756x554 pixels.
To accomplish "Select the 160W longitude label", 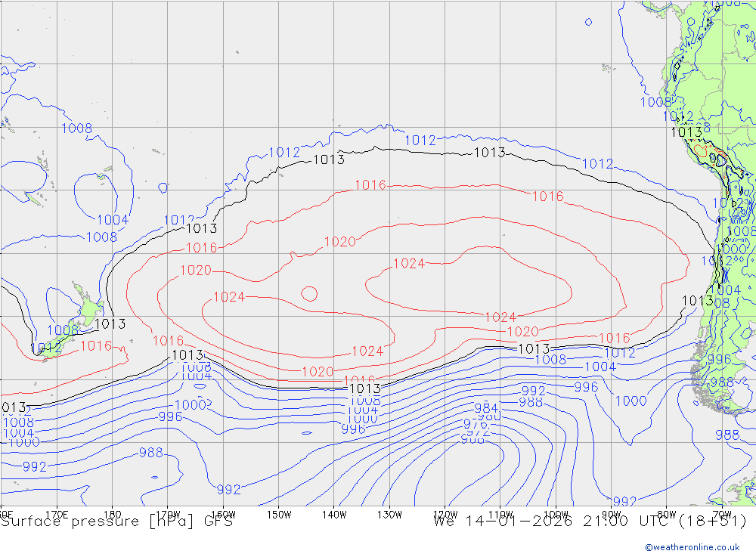I will pyautogui.click(x=224, y=515).
